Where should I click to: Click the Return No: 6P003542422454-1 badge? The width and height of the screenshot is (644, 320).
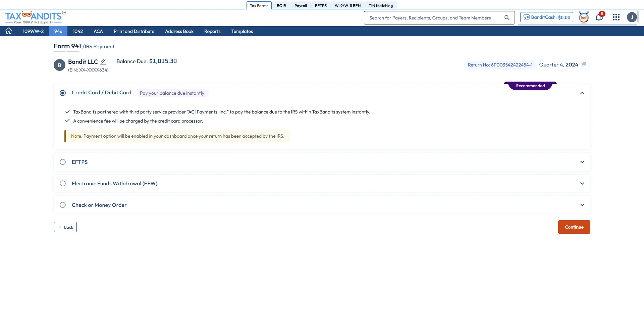(500, 65)
